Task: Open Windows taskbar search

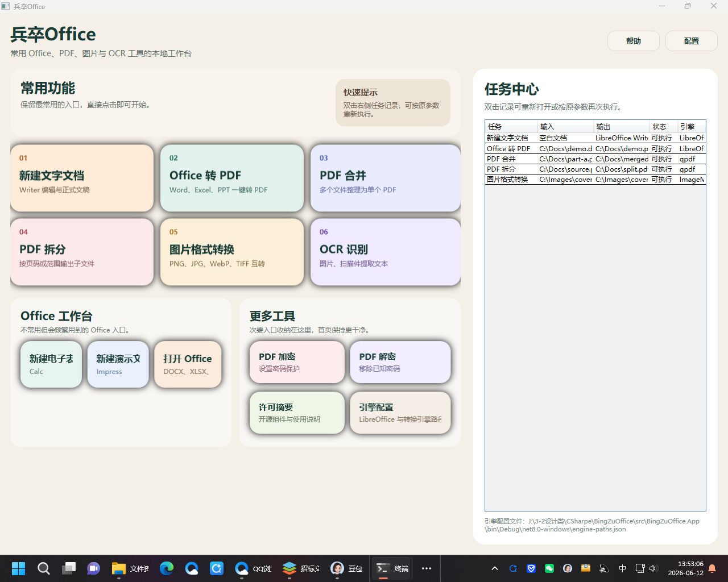Action: pyautogui.click(x=44, y=568)
